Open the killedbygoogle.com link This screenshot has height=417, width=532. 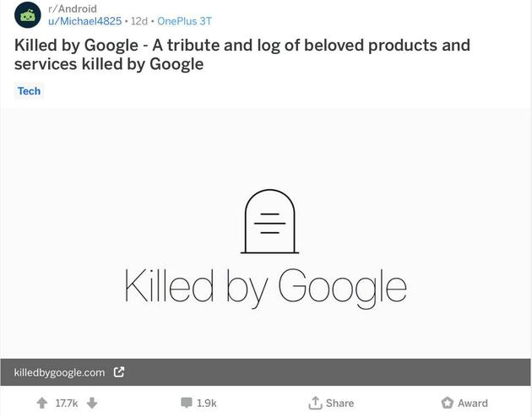pyautogui.click(x=59, y=372)
